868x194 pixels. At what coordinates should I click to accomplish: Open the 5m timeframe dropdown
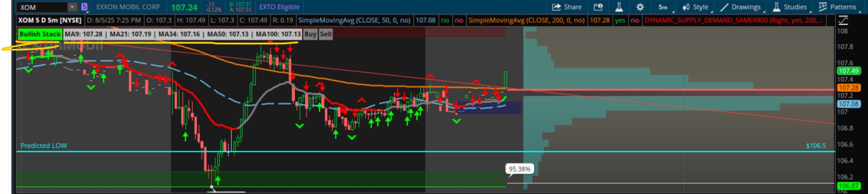pyautogui.click(x=663, y=7)
